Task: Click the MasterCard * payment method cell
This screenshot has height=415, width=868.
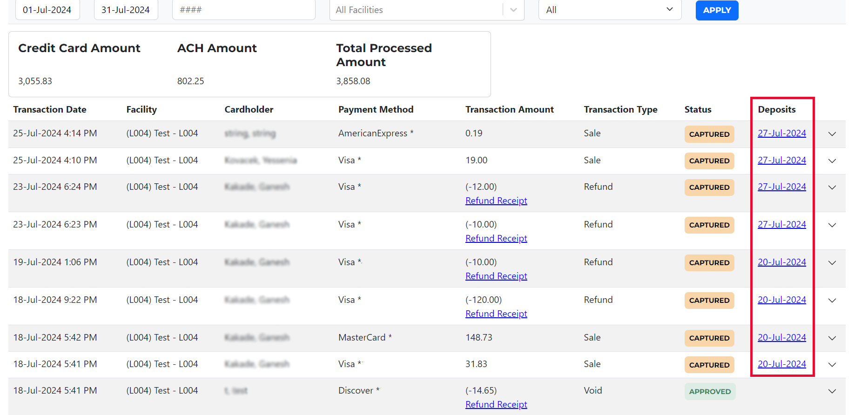Action: tap(365, 338)
